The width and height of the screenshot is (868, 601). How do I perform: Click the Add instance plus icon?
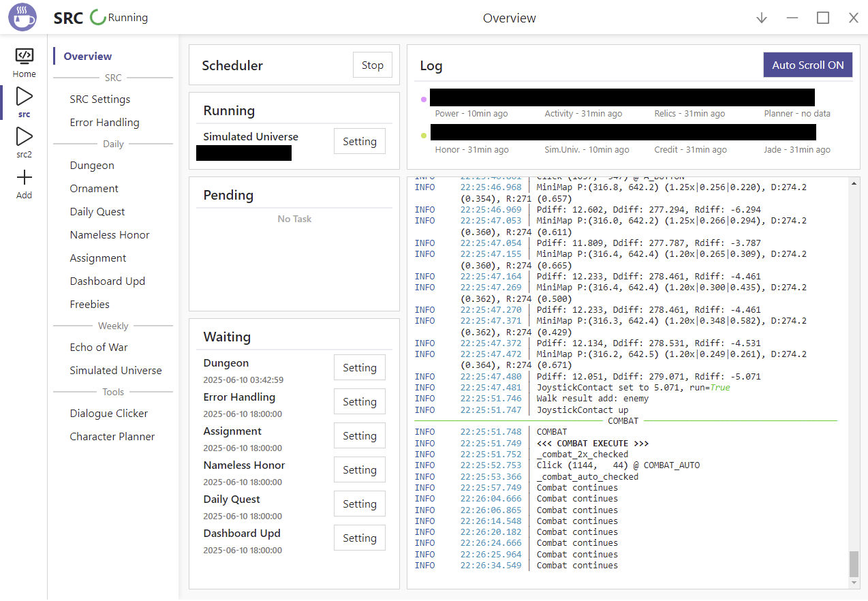[x=24, y=178]
